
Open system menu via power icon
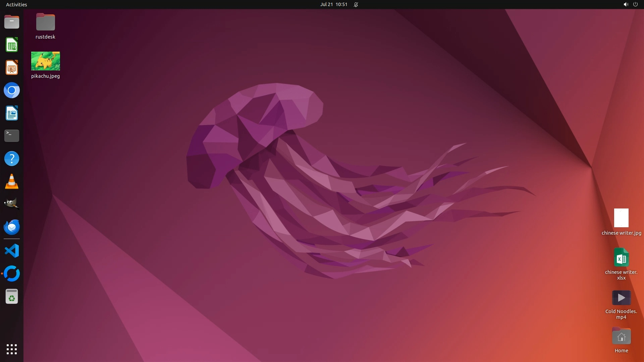click(x=635, y=4)
